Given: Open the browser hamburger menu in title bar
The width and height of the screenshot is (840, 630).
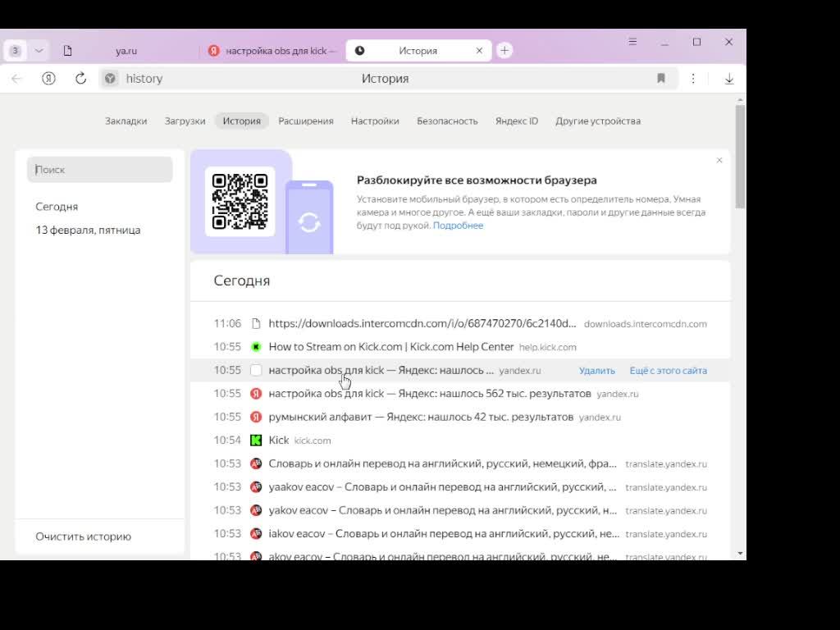Looking at the screenshot, I should point(632,42).
